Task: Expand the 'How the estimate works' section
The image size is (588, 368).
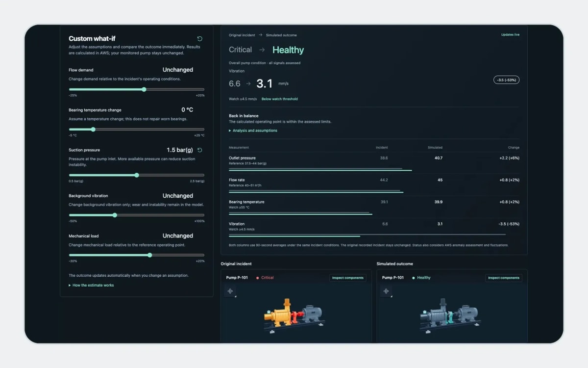Action: click(91, 285)
